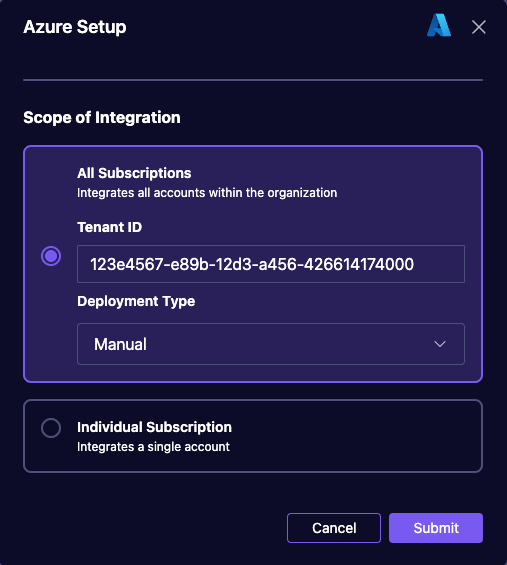The width and height of the screenshot is (507, 565).
Task: Click the "Integrates all accounts within the organization" text
Action: tap(207, 193)
